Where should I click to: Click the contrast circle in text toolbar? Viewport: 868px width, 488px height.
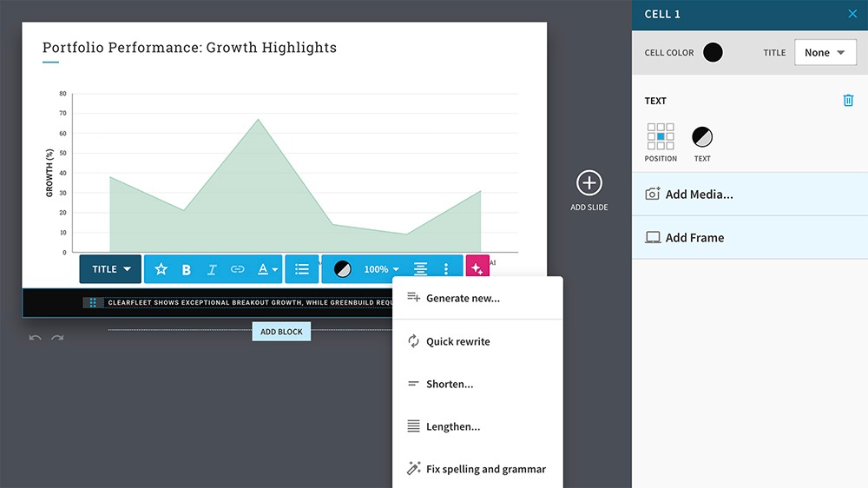click(x=343, y=269)
